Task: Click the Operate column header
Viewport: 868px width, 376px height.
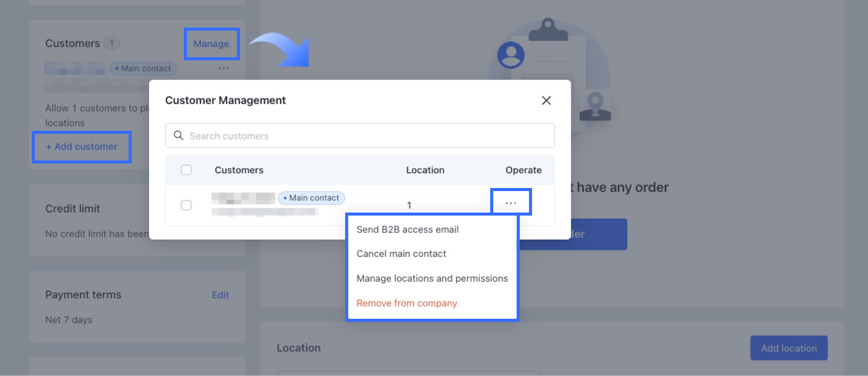Action: (523, 170)
